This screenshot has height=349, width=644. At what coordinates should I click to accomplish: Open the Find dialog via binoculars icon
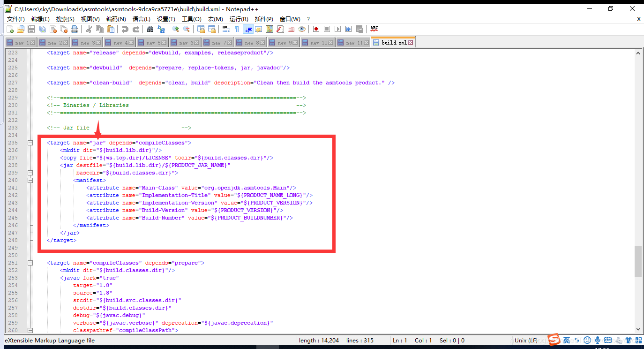[150, 29]
